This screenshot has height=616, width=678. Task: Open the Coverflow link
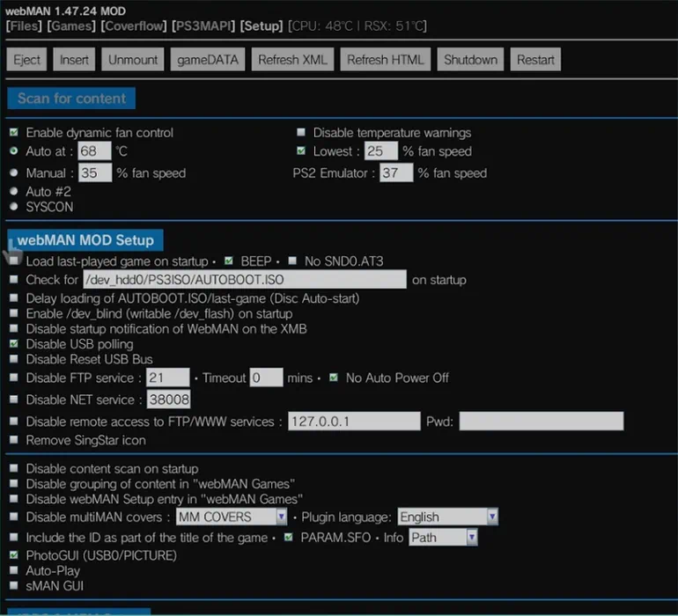pos(134,26)
